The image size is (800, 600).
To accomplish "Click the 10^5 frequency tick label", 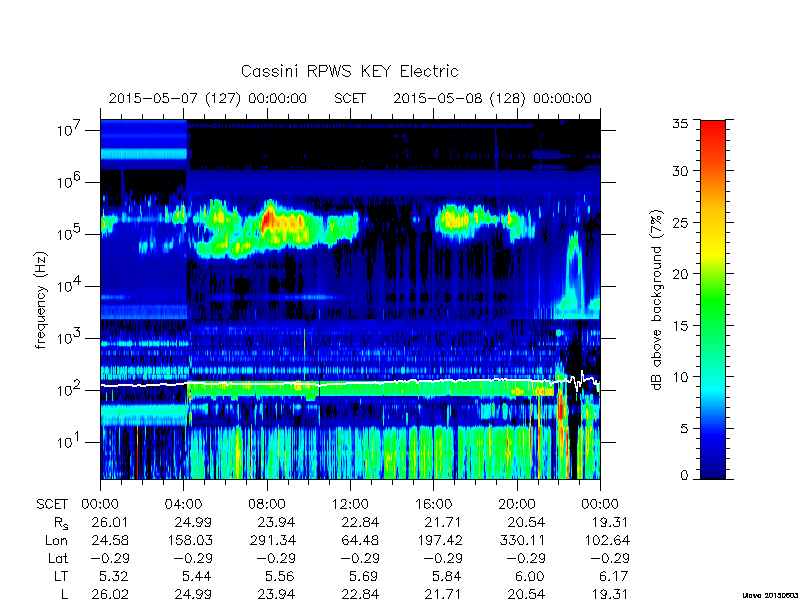I will [68, 234].
